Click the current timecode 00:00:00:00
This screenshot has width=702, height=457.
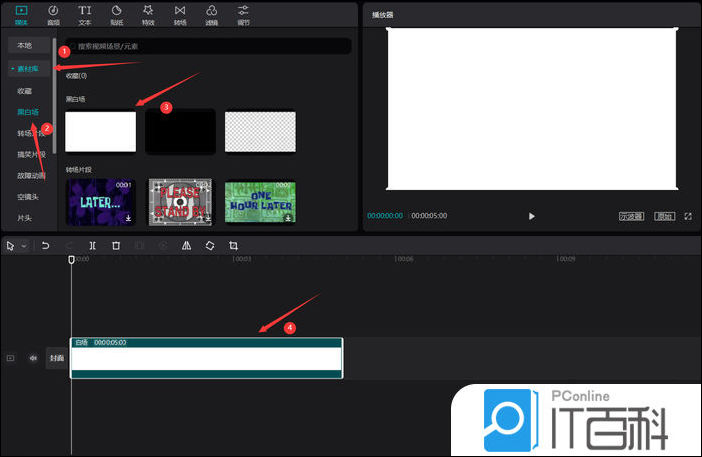(x=385, y=216)
